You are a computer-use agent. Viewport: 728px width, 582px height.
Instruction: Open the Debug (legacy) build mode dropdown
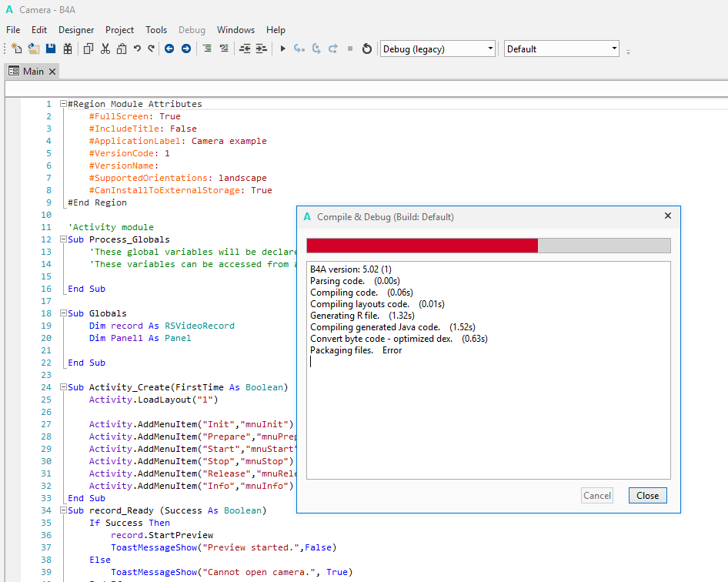[x=437, y=48]
